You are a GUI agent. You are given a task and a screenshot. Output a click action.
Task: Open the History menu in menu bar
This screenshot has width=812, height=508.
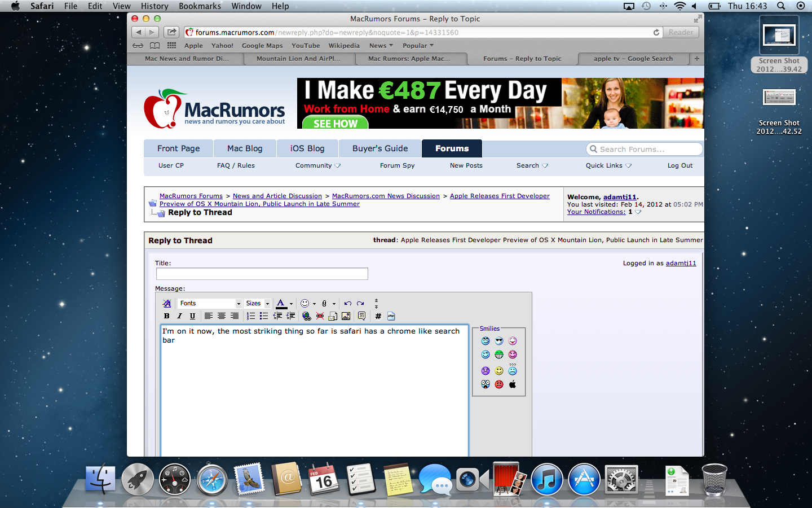tap(155, 6)
